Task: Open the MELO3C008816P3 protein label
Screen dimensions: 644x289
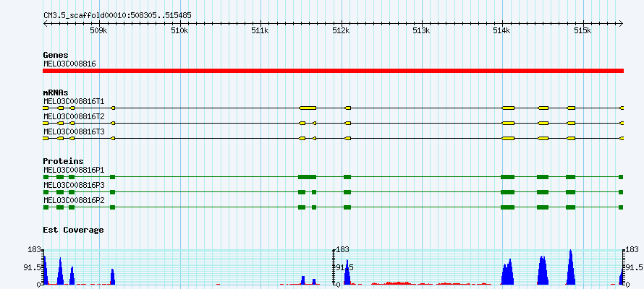Action: [74, 185]
